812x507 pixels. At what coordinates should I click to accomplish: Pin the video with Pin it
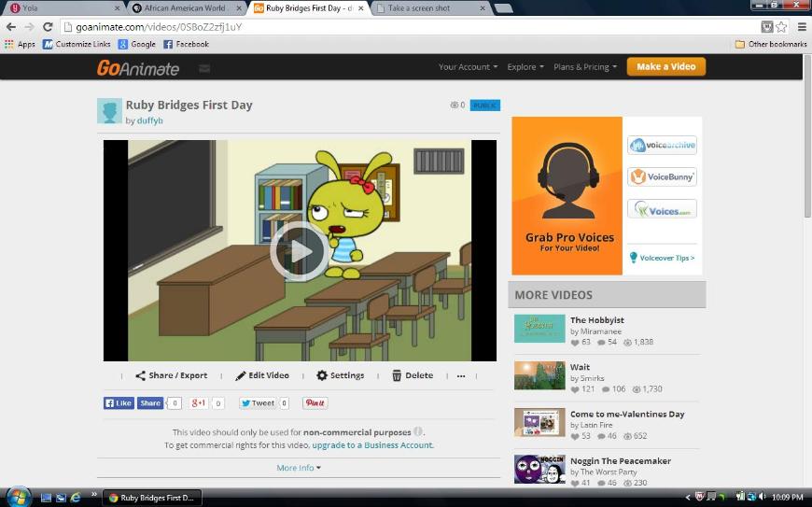[x=315, y=403]
